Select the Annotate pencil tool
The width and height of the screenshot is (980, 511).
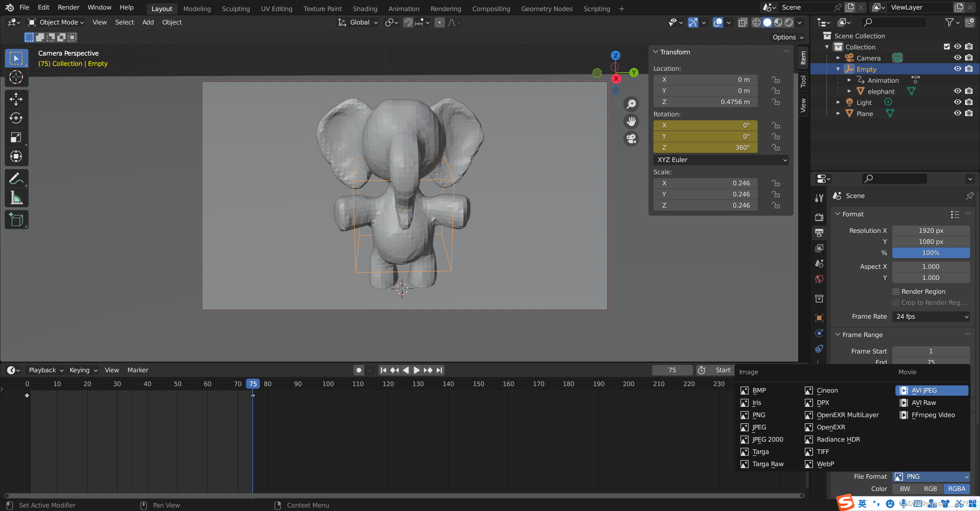[16, 179]
